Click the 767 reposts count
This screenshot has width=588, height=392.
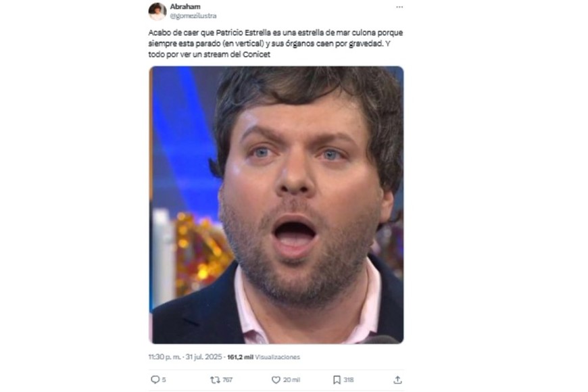point(228,380)
